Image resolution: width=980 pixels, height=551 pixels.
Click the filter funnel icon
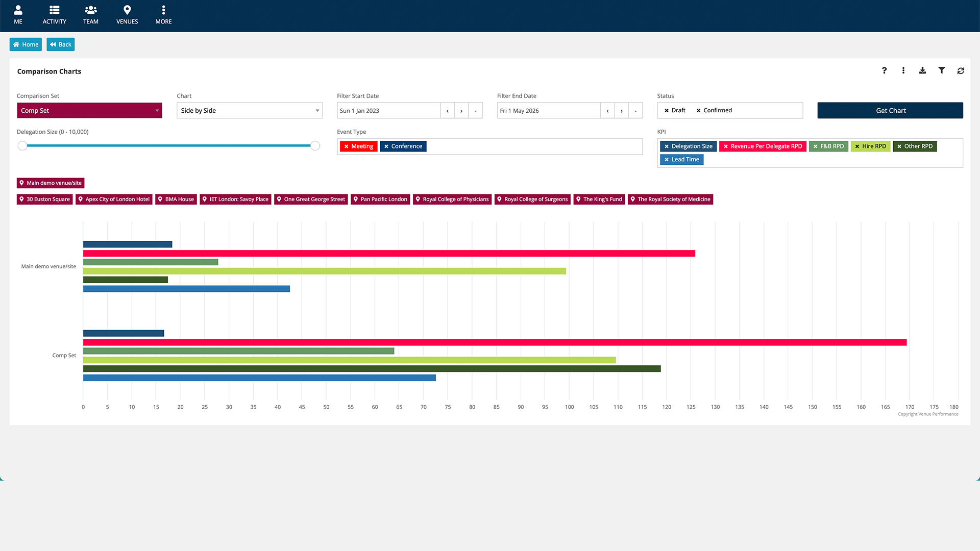(941, 70)
